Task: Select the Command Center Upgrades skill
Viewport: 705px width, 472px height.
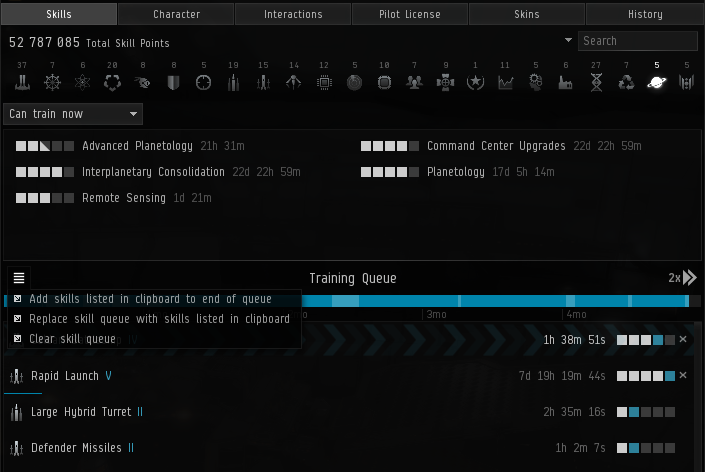Action: click(x=495, y=146)
